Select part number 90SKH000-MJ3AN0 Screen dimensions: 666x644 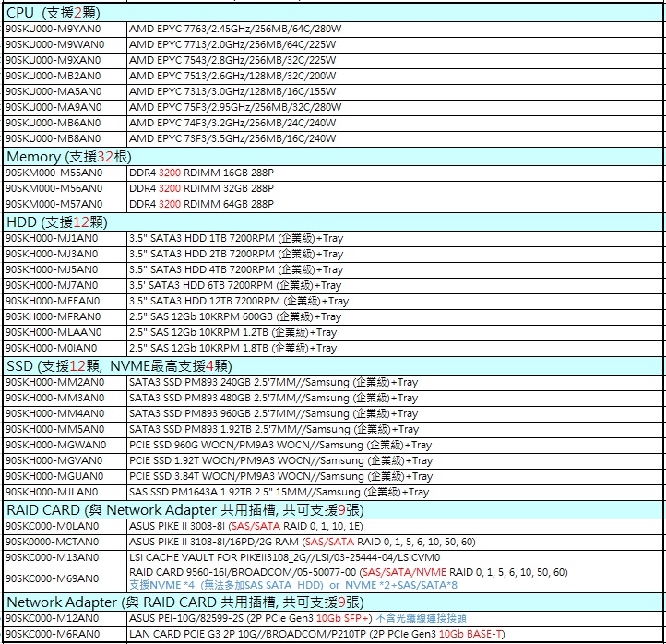coord(52,254)
